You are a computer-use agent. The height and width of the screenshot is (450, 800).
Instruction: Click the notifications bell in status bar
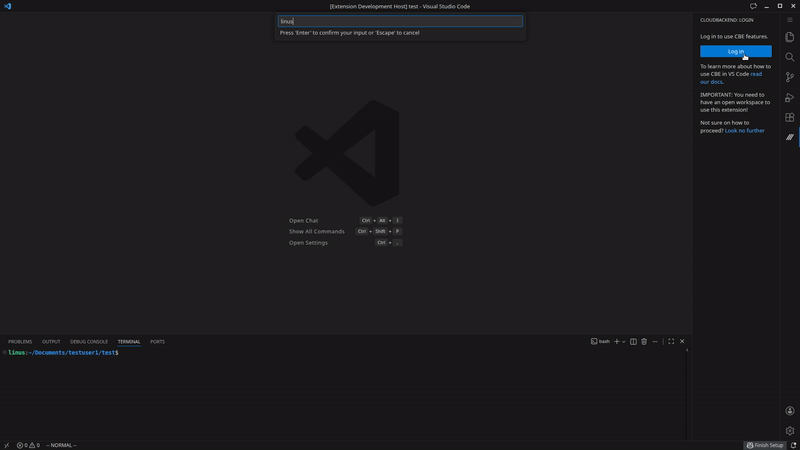pos(793,445)
